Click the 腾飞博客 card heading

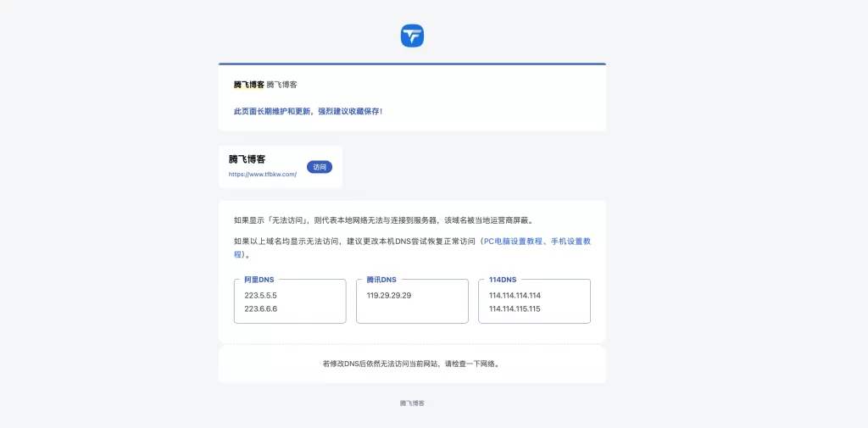point(247,159)
